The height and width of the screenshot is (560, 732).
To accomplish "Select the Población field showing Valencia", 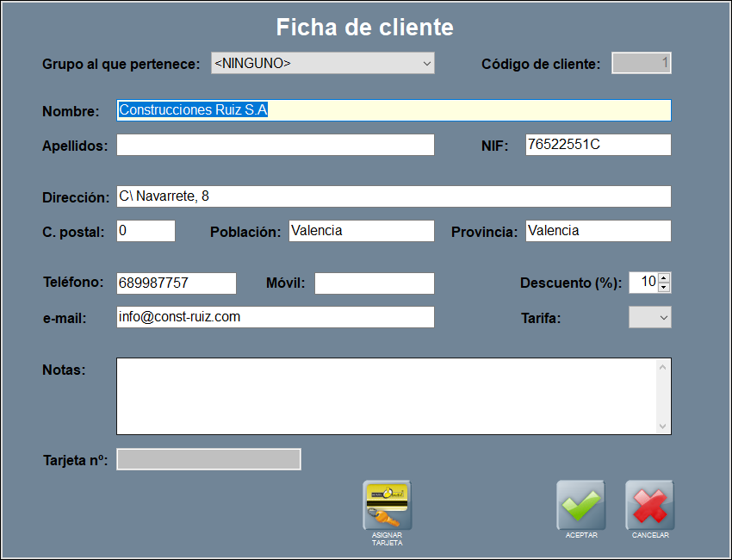I will pyautogui.click(x=361, y=231).
